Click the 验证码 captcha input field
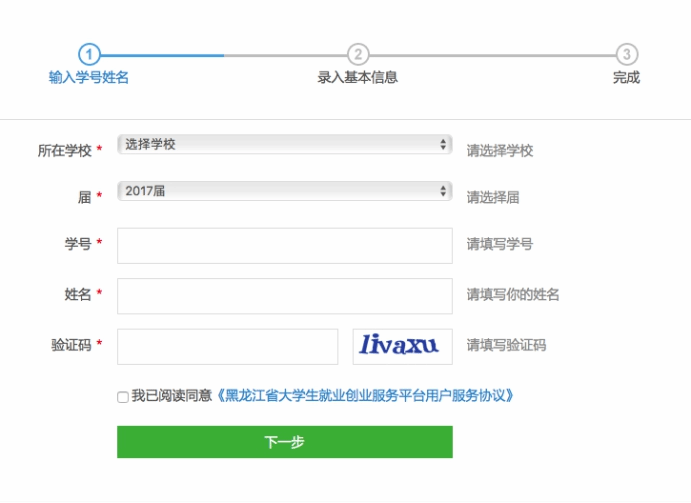The width and height of the screenshot is (691, 503). point(227,347)
